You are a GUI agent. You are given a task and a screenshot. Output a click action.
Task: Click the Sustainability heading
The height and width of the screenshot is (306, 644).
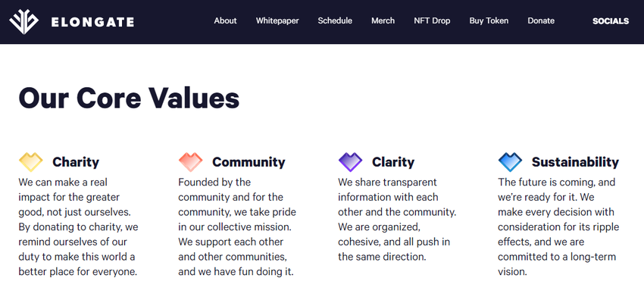pyautogui.click(x=575, y=162)
